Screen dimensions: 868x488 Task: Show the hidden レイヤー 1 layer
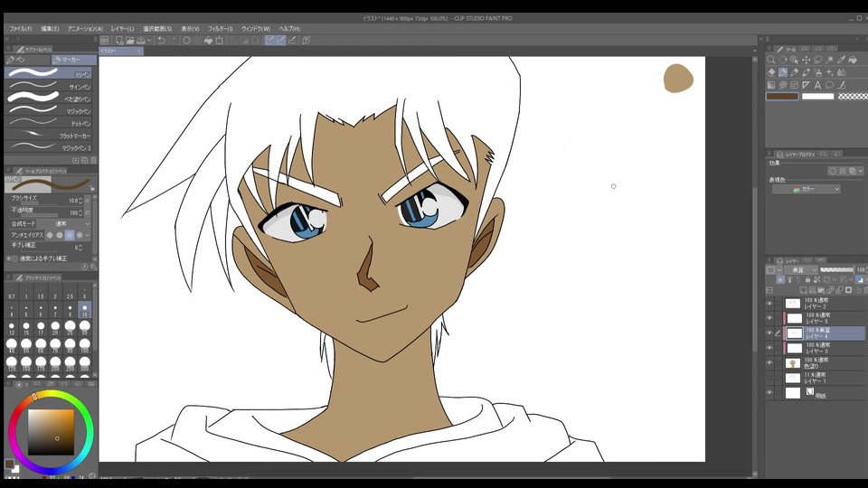769,378
